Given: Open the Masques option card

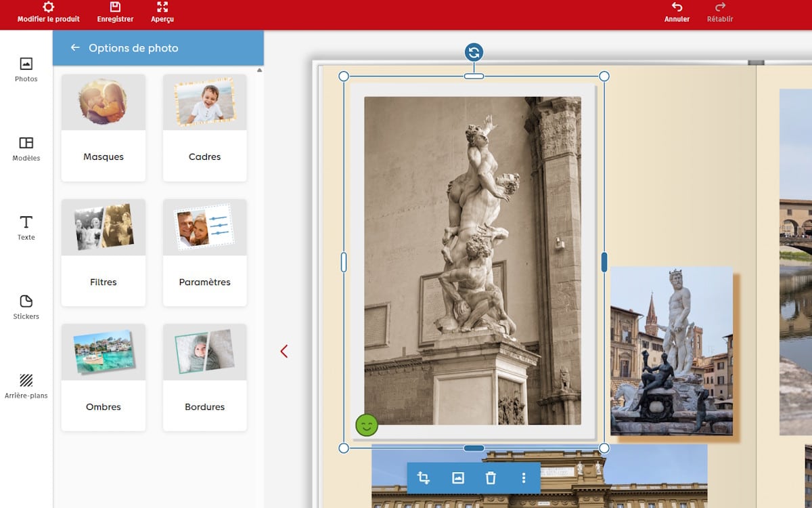Looking at the screenshot, I should pyautogui.click(x=104, y=128).
